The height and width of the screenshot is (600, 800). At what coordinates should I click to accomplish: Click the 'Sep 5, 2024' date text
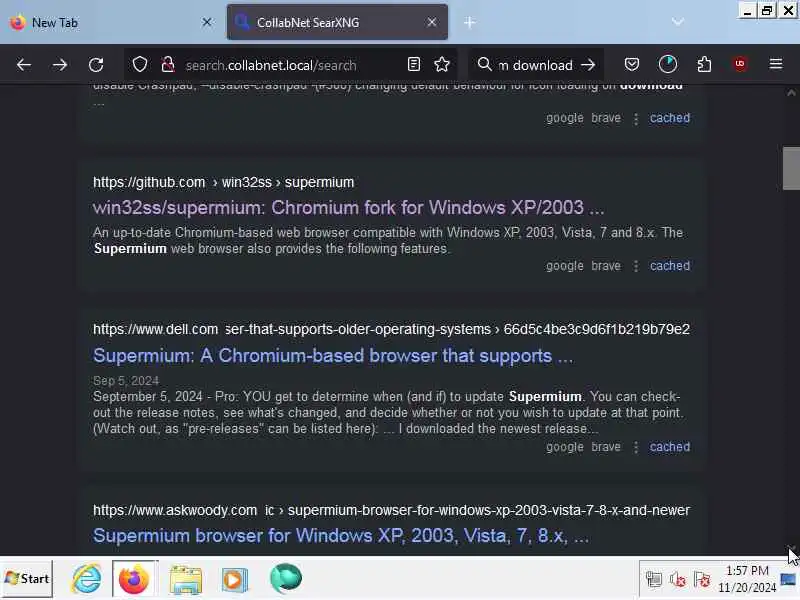point(126,381)
